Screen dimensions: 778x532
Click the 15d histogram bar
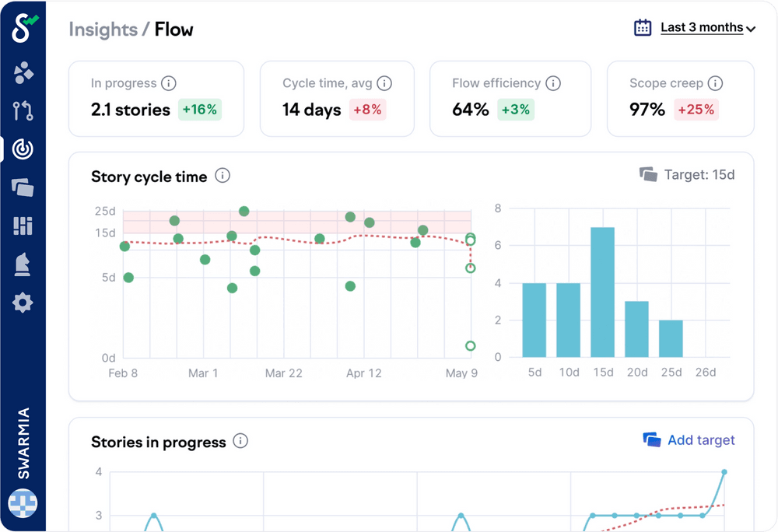(x=603, y=292)
